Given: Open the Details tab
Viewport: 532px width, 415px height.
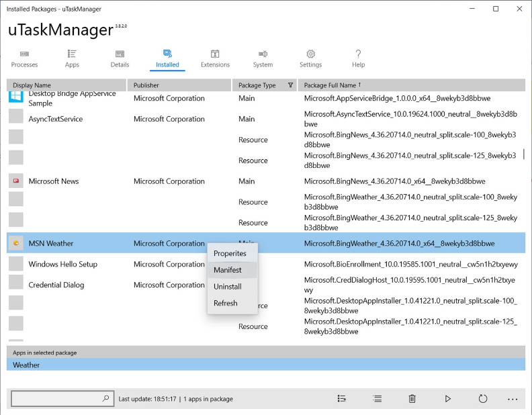Looking at the screenshot, I should [120, 58].
